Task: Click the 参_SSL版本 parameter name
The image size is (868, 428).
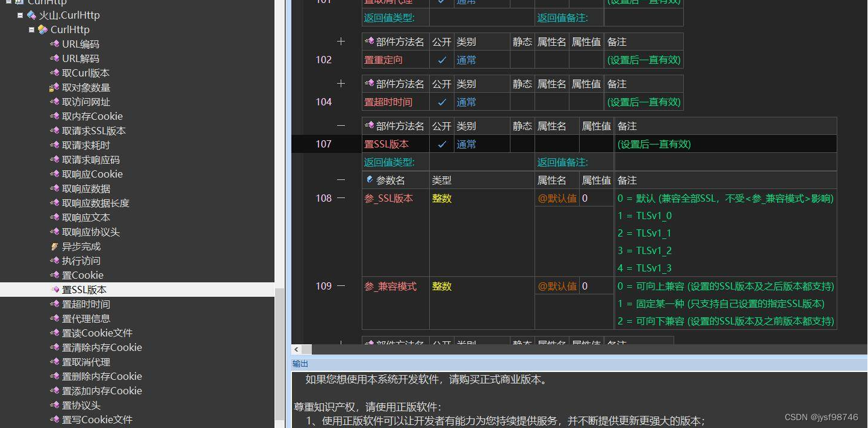Action: tap(389, 198)
